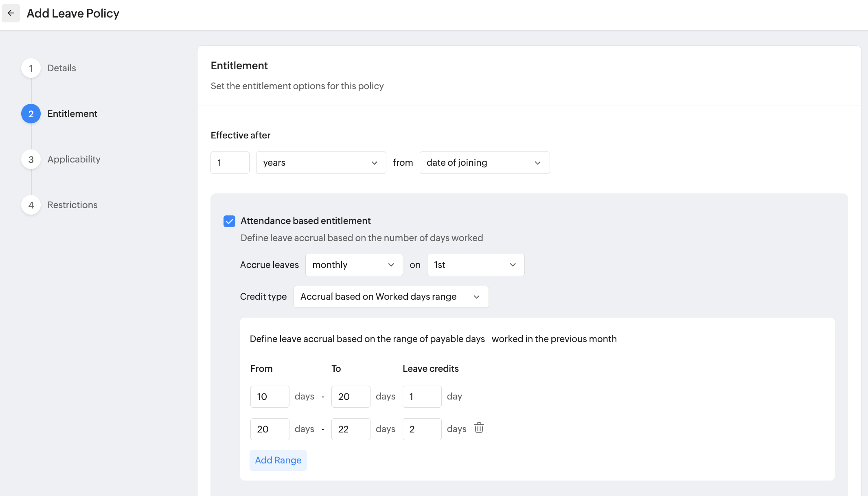Viewport: 868px width, 496px height.
Task: Open the Credit type dropdown
Action: pyautogui.click(x=391, y=297)
